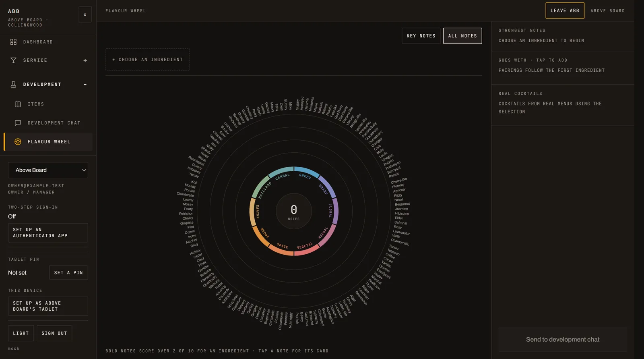
Task: Click the Jasmine note on the wheel
Action: [401, 209]
